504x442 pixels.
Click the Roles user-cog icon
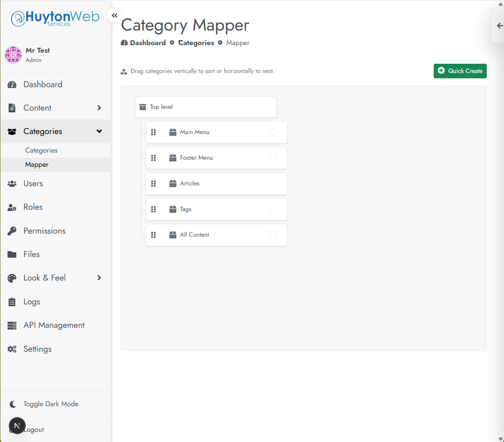[12, 208]
